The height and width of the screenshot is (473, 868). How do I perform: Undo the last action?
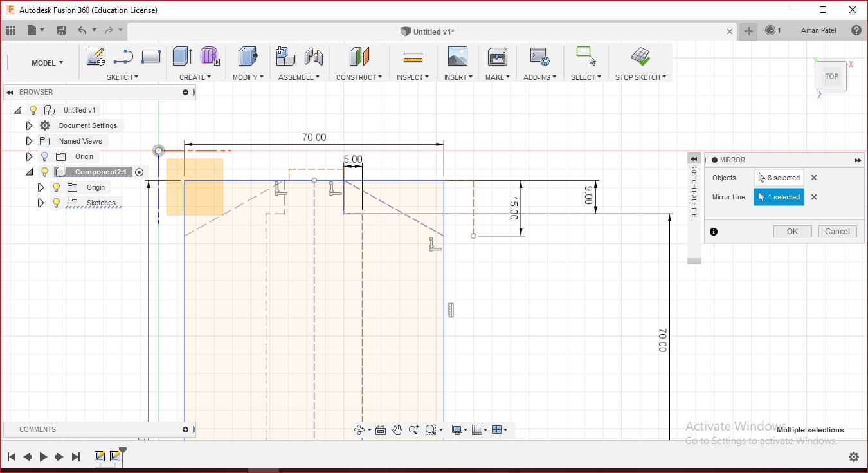(82, 30)
